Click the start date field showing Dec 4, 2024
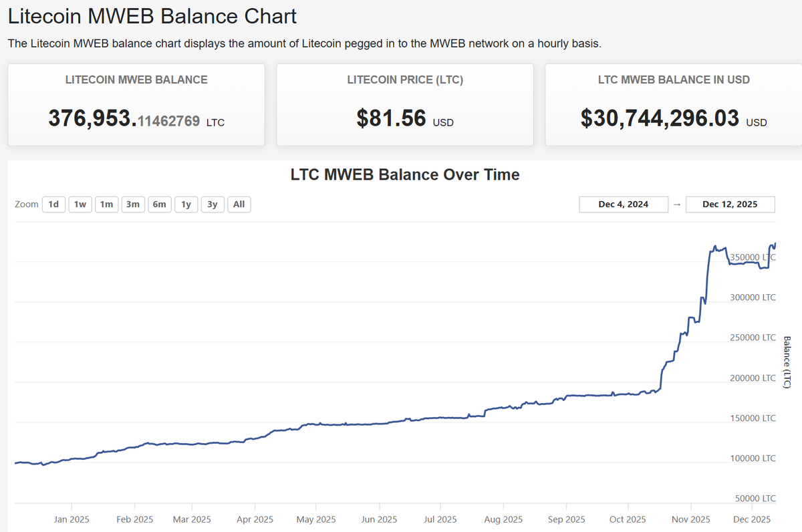 624,204
